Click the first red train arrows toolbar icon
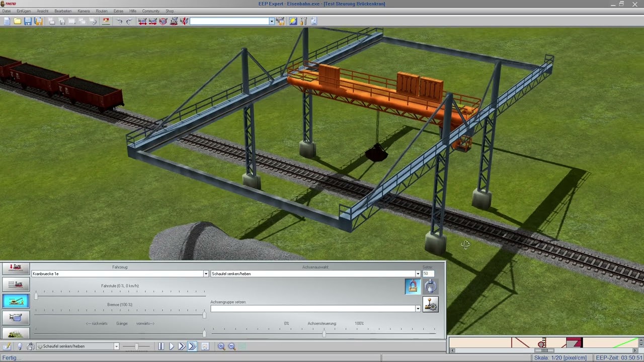644x362 pixels. [x=142, y=21]
